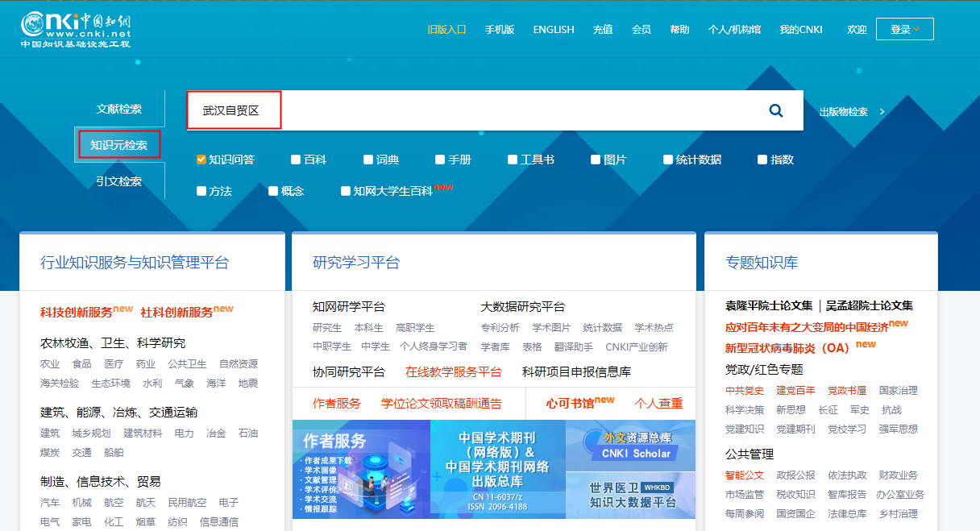Enable the 图片 checkbox
Image resolution: width=980 pixels, height=531 pixels.
(x=596, y=160)
